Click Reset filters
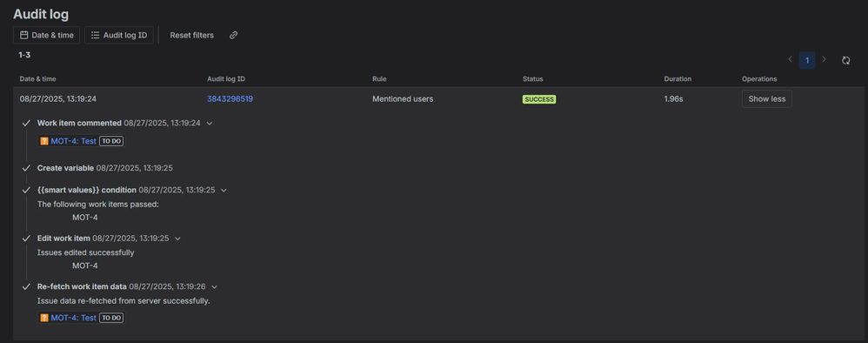868x343 pixels. [191, 35]
